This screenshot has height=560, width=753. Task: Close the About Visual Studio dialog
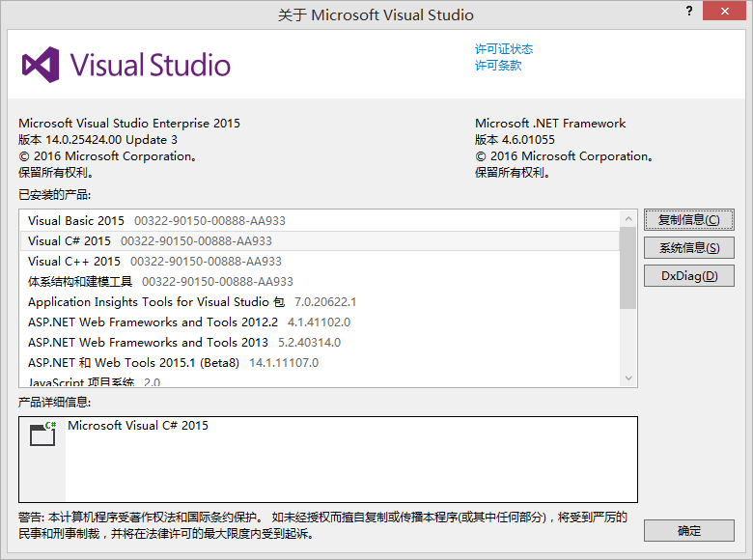pyautogui.click(x=724, y=11)
